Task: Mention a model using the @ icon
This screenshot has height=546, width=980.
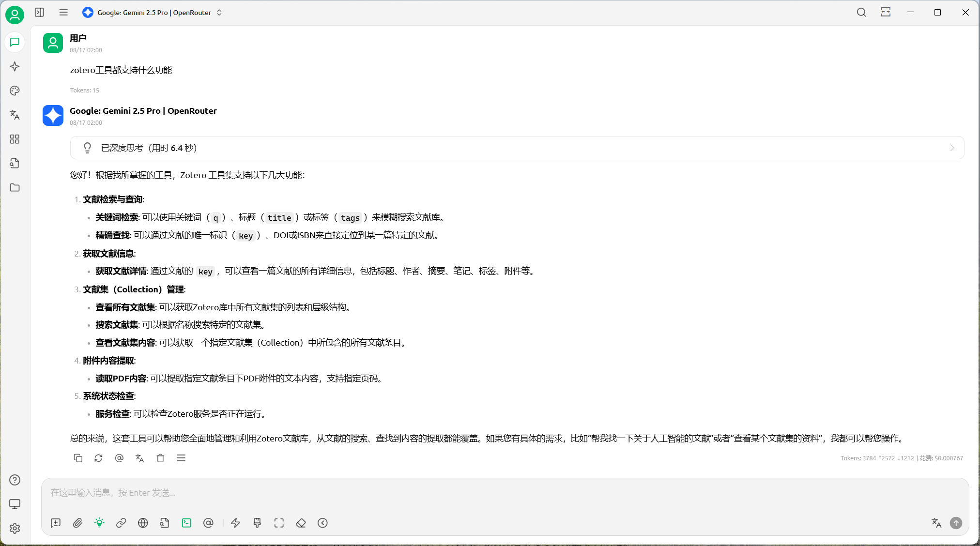Action: (209, 523)
